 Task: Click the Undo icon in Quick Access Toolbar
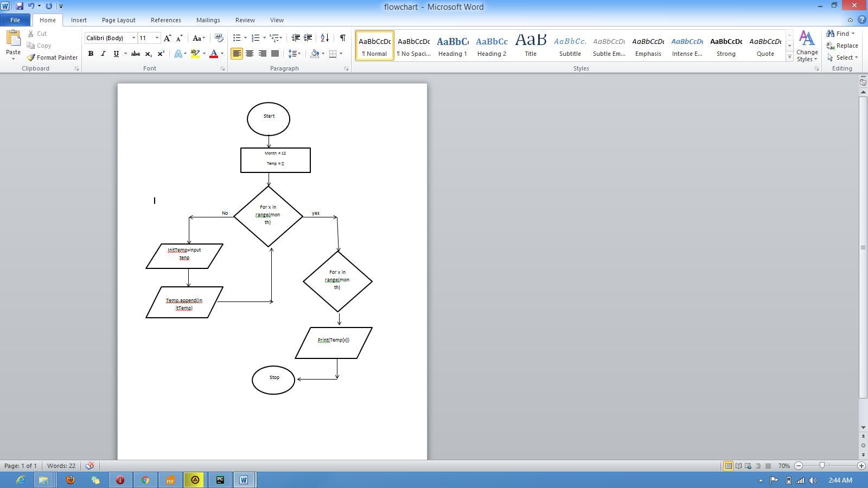(x=31, y=6)
